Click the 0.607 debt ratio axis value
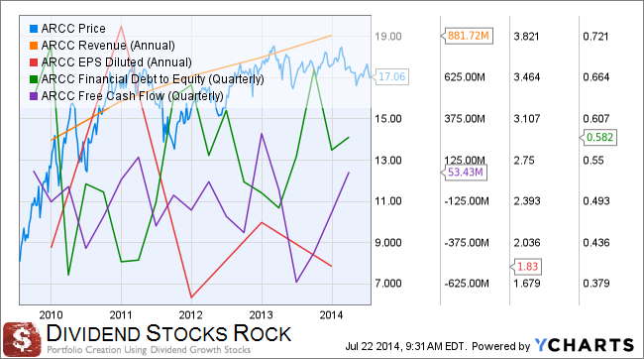The width and height of the screenshot is (644, 359). [596, 119]
